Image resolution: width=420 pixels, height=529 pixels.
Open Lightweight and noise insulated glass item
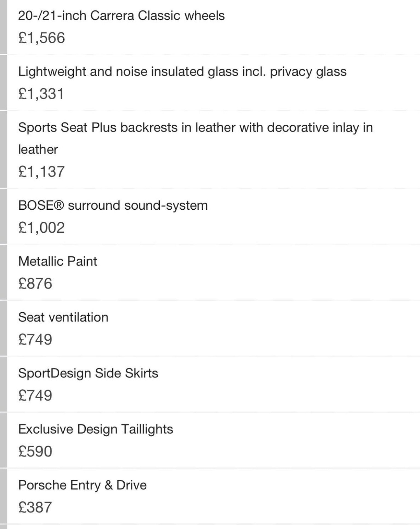pos(182,72)
